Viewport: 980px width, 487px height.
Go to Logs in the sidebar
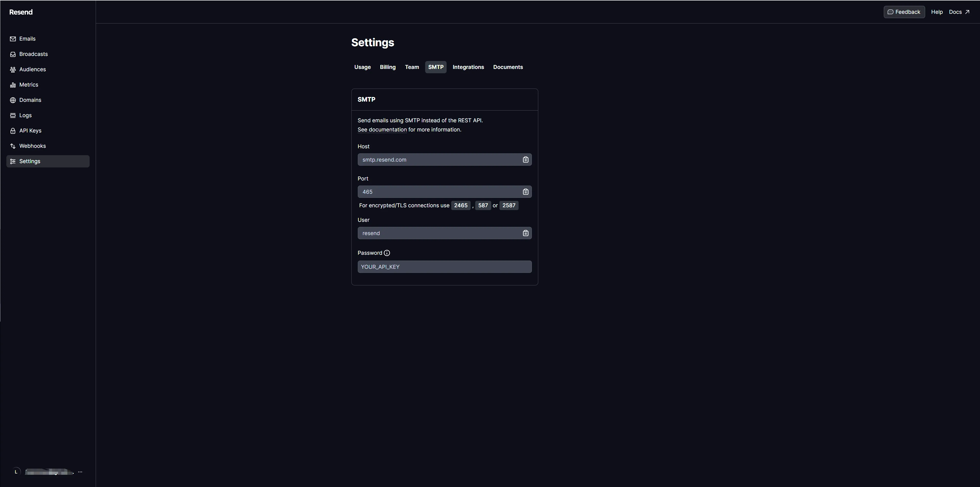[x=48, y=115]
